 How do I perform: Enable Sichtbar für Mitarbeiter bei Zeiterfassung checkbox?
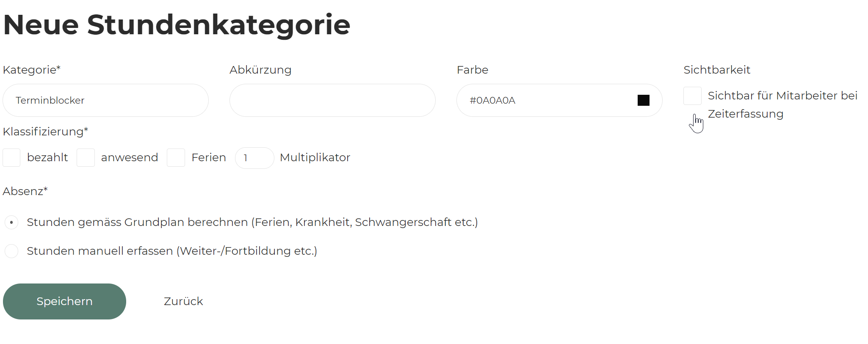692,96
